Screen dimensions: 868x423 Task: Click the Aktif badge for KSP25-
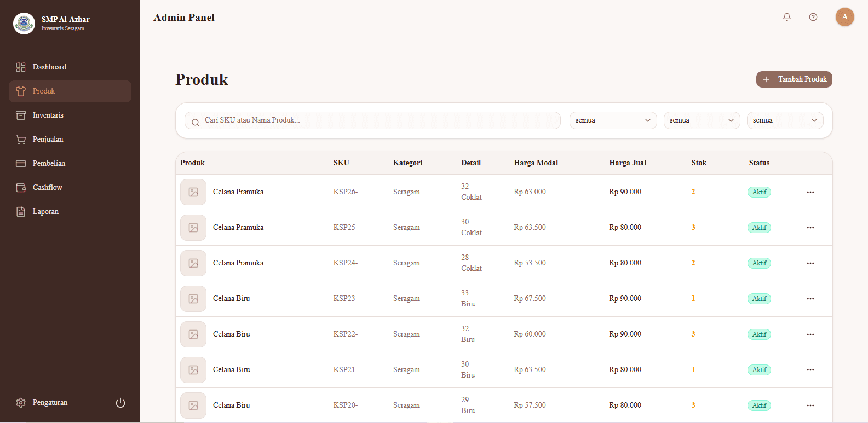coord(759,228)
